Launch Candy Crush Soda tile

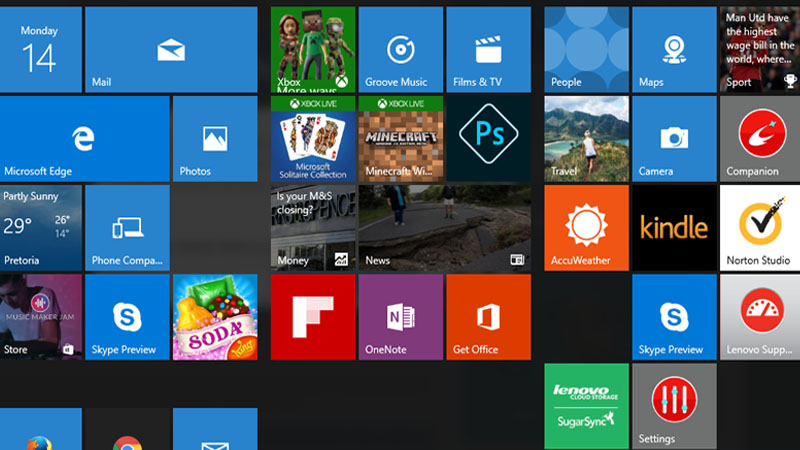[215, 317]
